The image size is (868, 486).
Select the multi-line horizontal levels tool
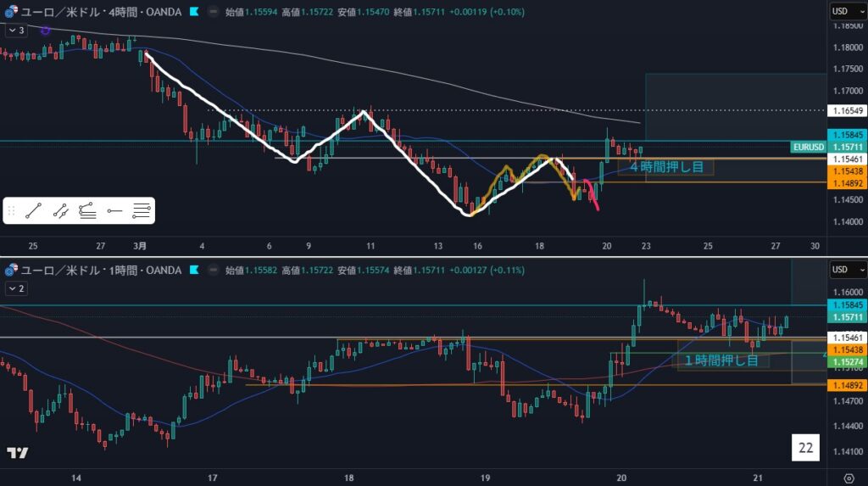click(x=142, y=211)
